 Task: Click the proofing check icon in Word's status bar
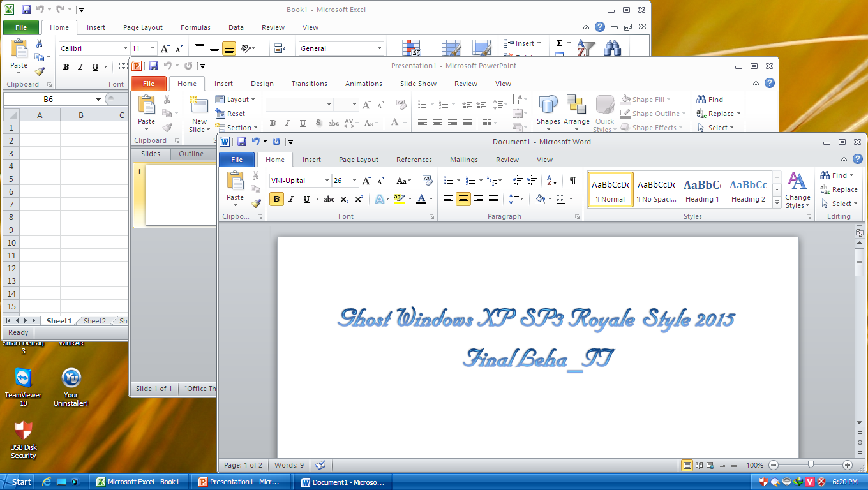pyautogui.click(x=321, y=465)
